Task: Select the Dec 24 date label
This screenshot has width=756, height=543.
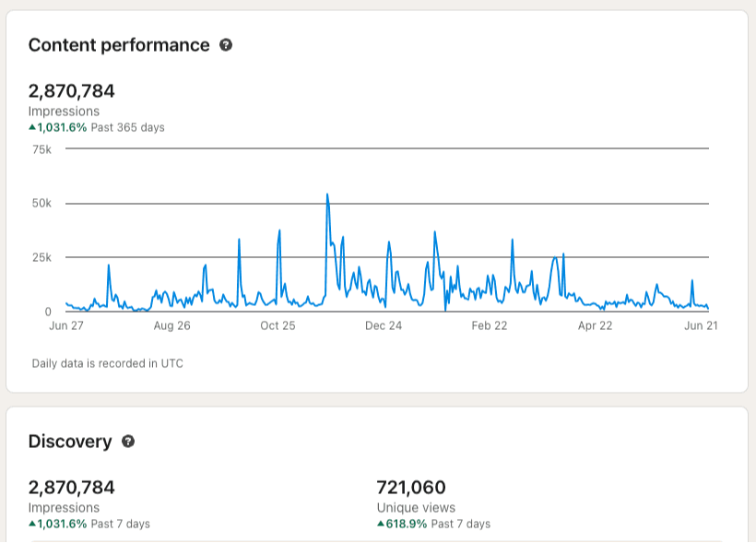Action: tap(384, 326)
